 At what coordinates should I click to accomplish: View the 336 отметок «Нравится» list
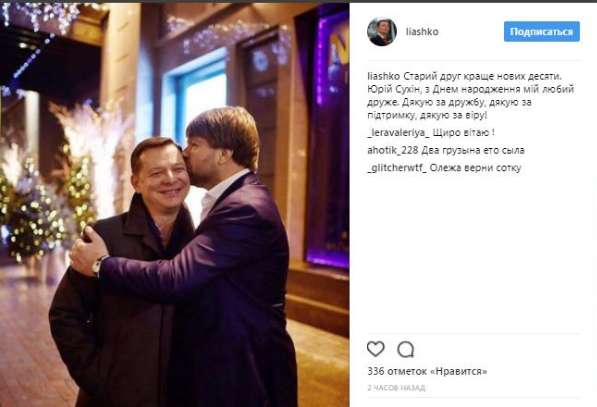(427, 371)
